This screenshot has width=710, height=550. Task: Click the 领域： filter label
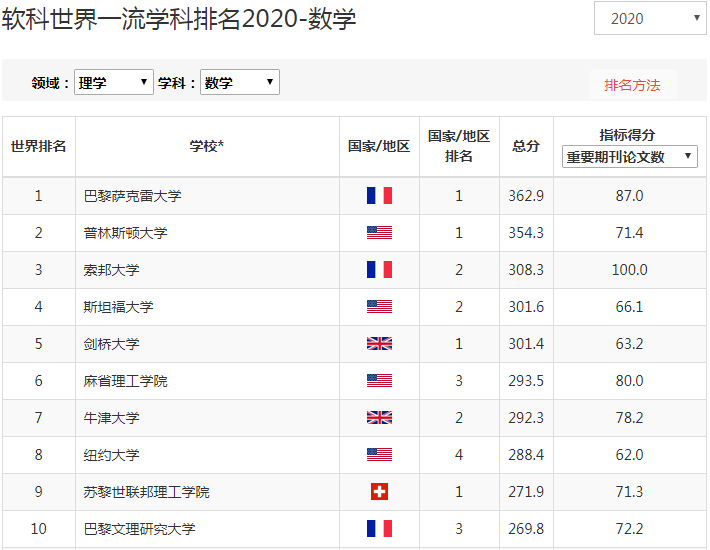tap(50, 83)
